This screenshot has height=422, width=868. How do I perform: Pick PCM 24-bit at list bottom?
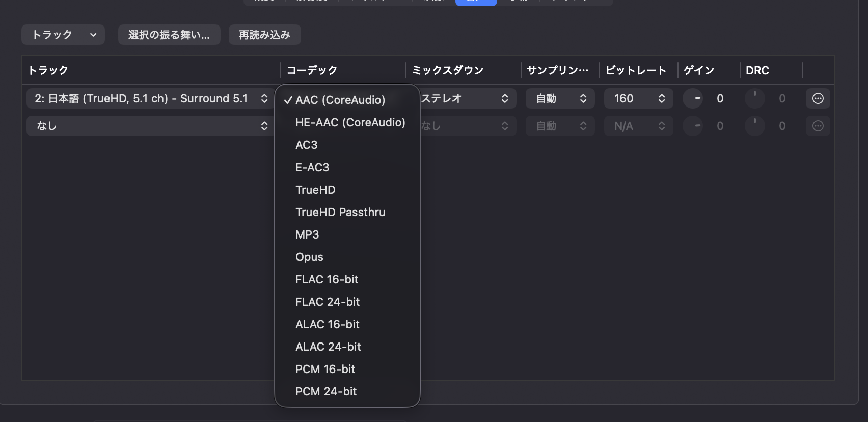(326, 391)
